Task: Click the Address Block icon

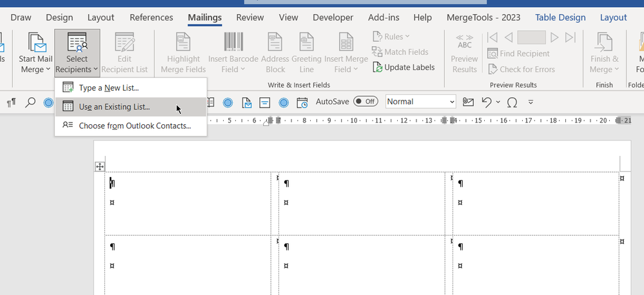Action: 275,53
